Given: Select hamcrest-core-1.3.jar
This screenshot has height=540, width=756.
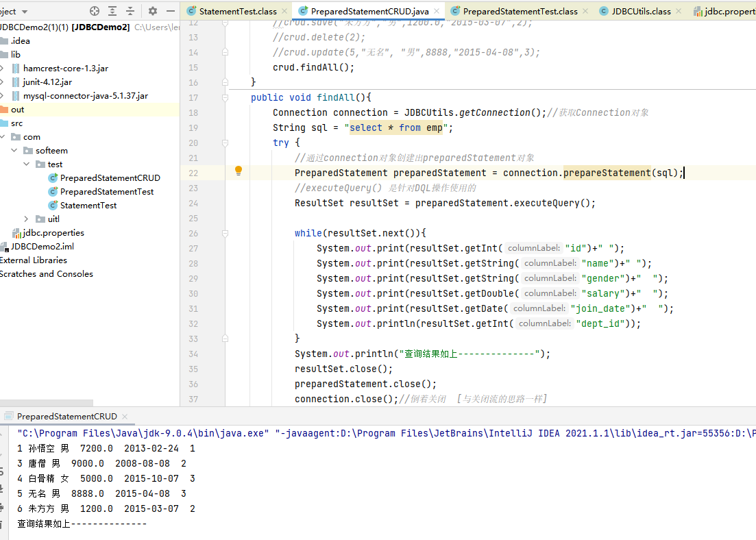Looking at the screenshot, I should tap(66, 69).
